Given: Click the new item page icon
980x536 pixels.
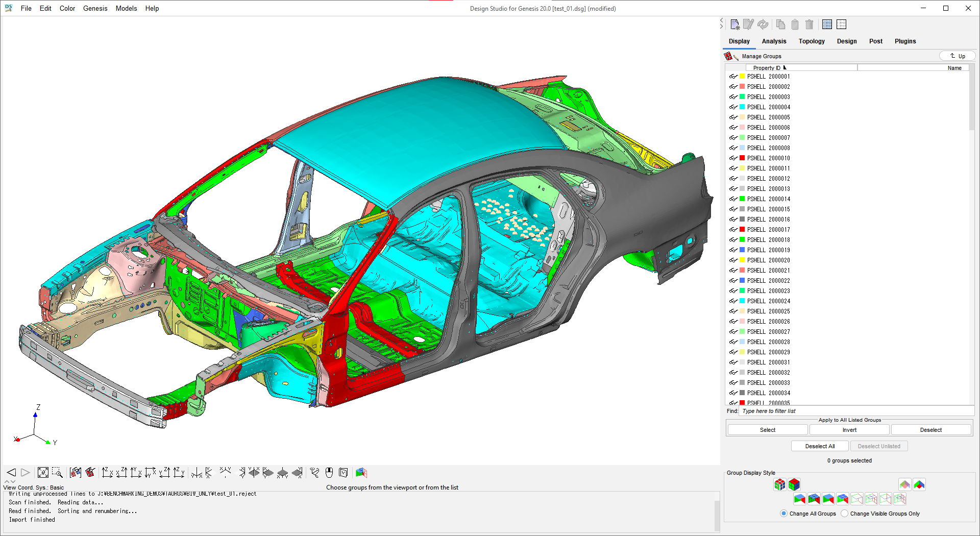Looking at the screenshot, I should [735, 25].
